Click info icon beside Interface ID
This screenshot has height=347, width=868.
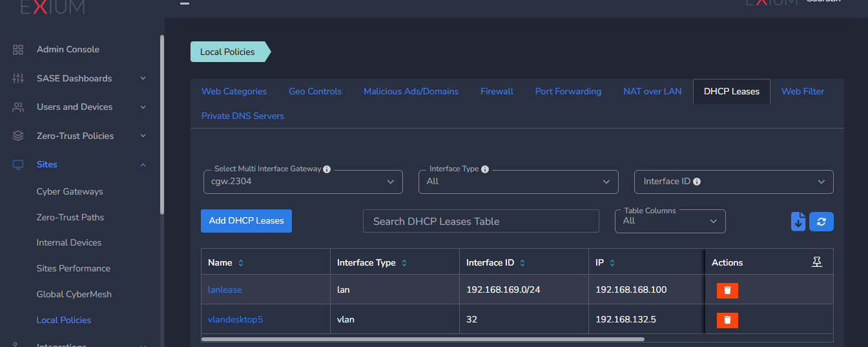697,182
